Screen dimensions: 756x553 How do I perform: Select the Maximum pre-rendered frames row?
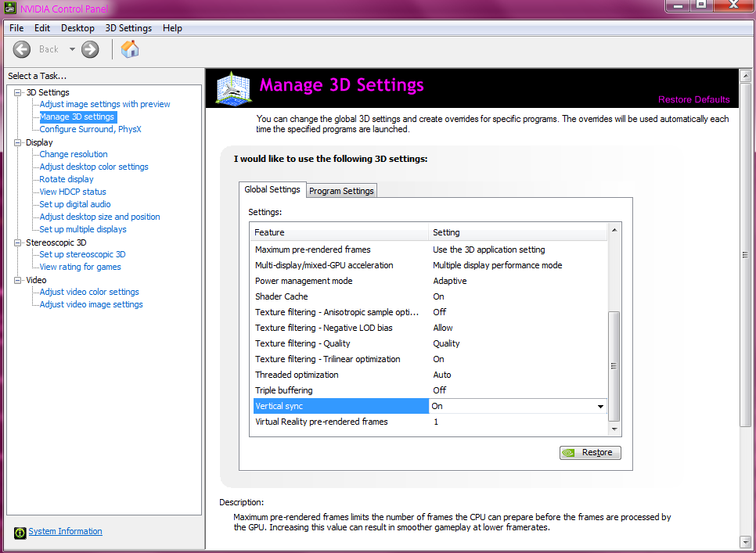pyautogui.click(x=430, y=250)
